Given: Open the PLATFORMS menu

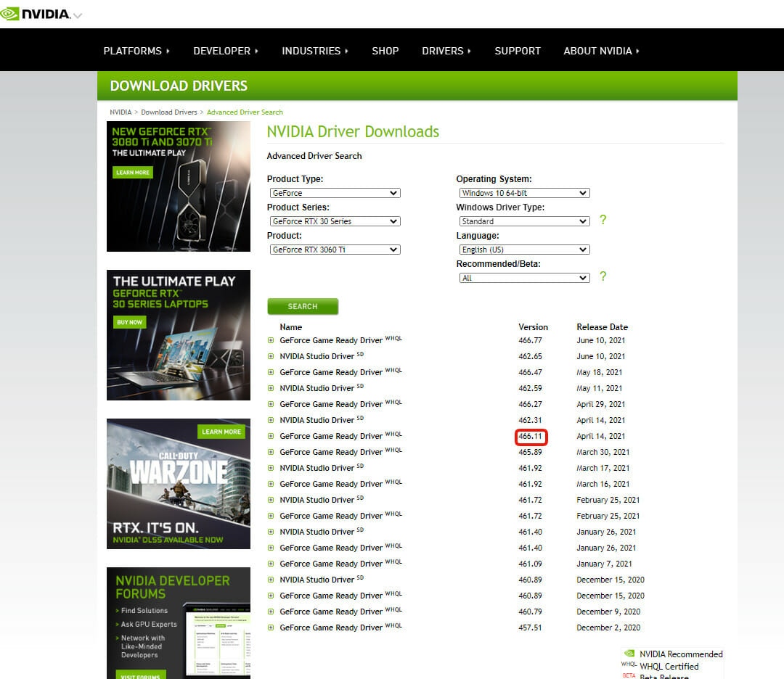Looking at the screenshot, I should 136,51.
